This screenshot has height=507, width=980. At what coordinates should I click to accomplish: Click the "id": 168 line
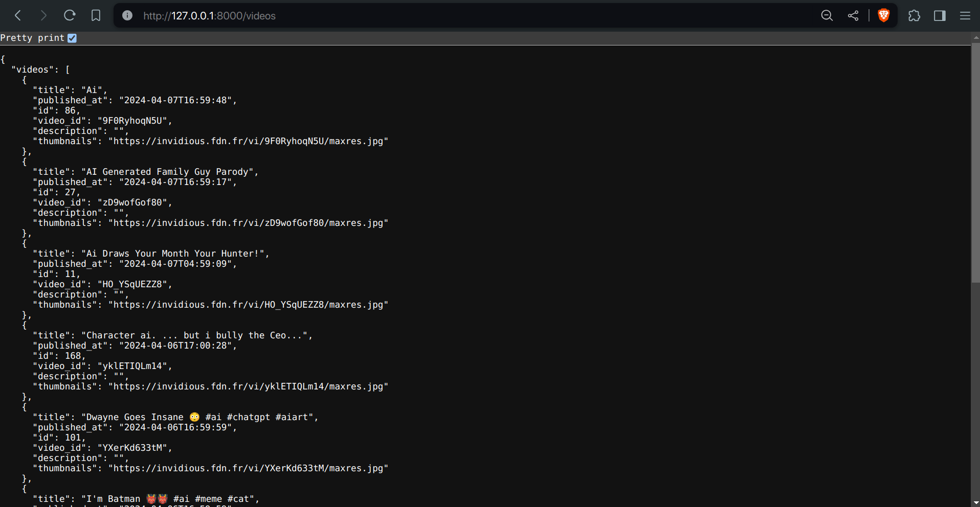[59, 356]
